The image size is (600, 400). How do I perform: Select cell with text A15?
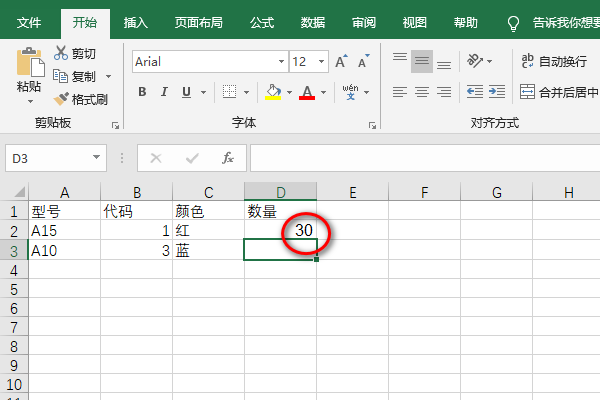pos(64,231)
